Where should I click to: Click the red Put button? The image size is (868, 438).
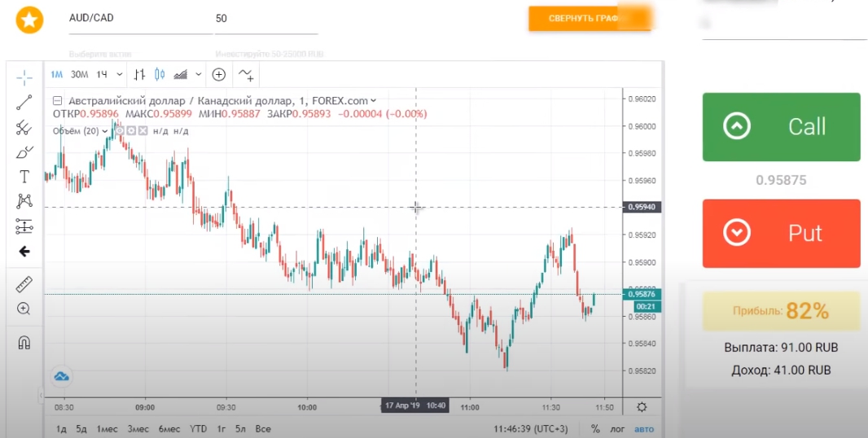(x=781, y=234)
